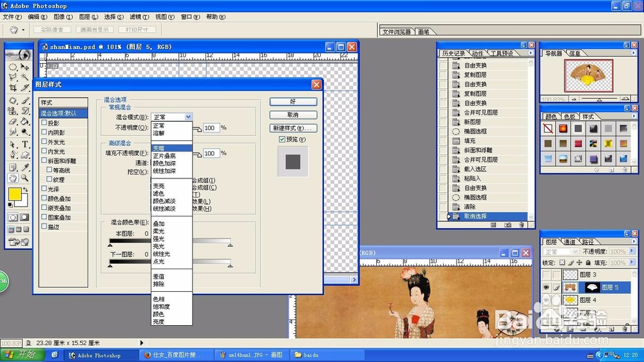644x362 pixels.
Task: Select the Pen tool
Action: pos(13,155)
